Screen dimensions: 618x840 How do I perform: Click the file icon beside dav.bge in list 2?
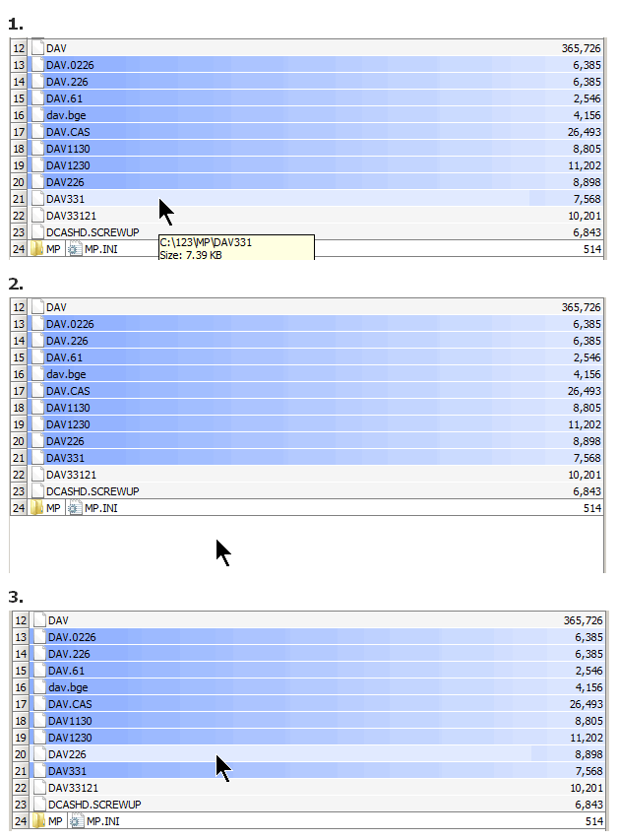pos(37,374)
